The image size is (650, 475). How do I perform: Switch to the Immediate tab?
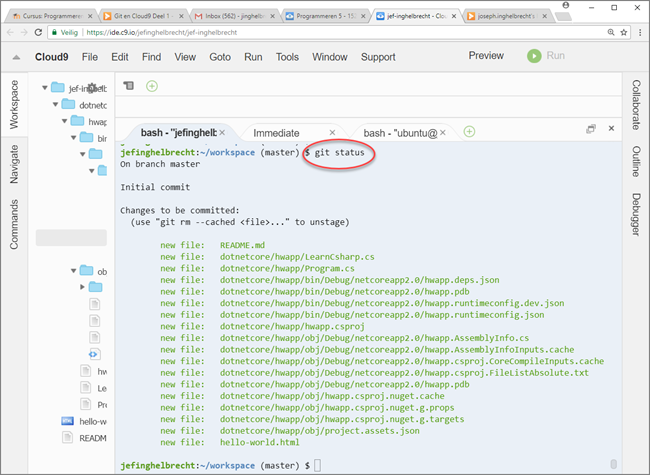276,133
